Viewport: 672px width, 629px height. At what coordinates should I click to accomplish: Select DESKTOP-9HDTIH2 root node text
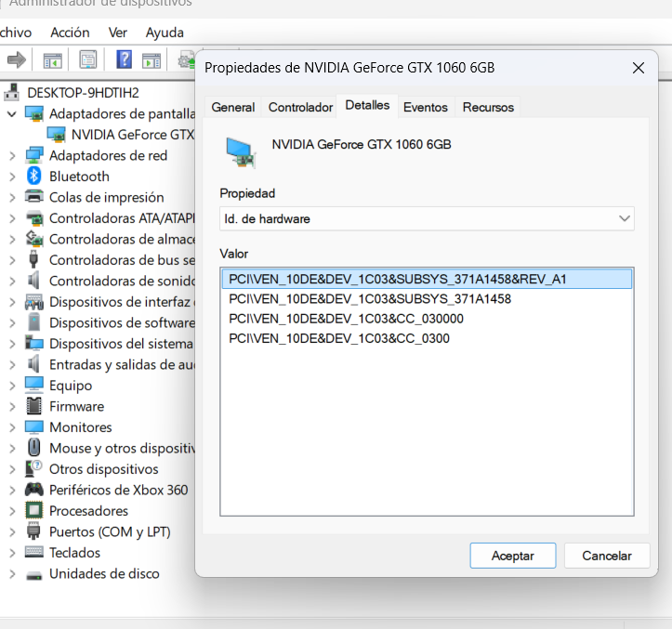tap(83, 93)
